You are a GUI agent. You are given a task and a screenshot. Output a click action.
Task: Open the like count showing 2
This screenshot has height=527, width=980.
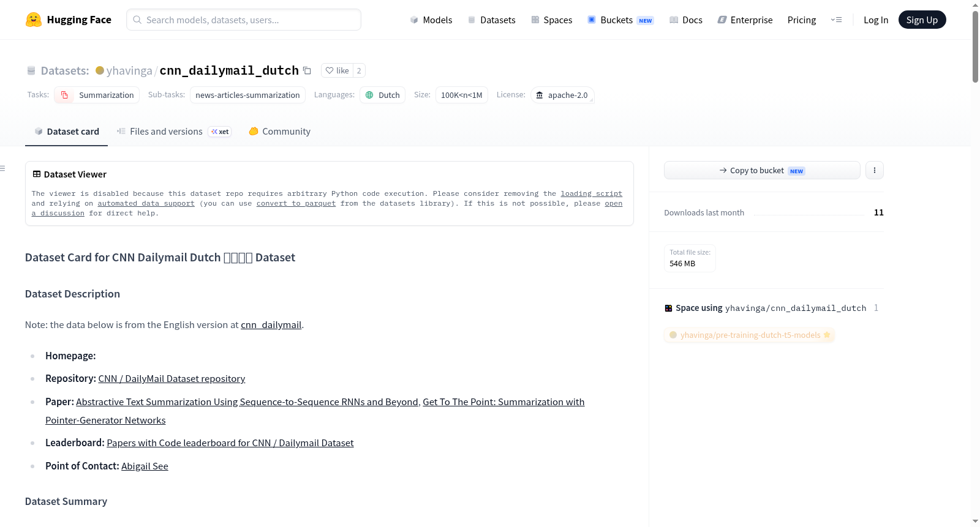click(x=359, y=70)
